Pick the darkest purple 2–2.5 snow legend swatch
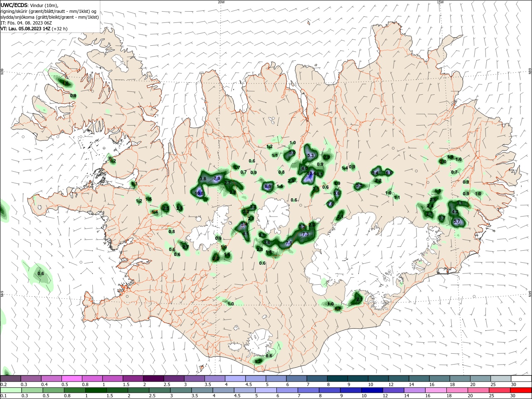Viewport: 532px width, 399px height. (153, 379)
